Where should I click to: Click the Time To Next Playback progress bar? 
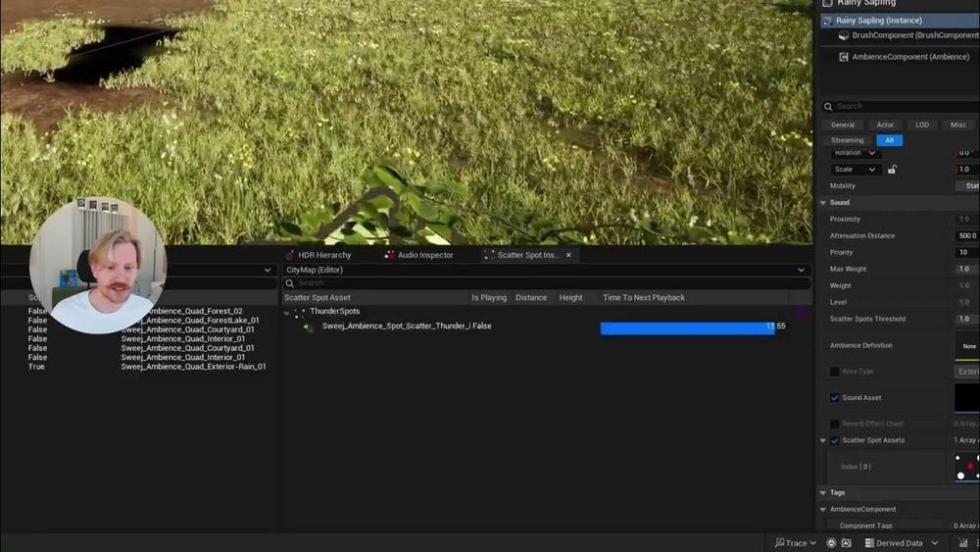(x=688, y=328)
